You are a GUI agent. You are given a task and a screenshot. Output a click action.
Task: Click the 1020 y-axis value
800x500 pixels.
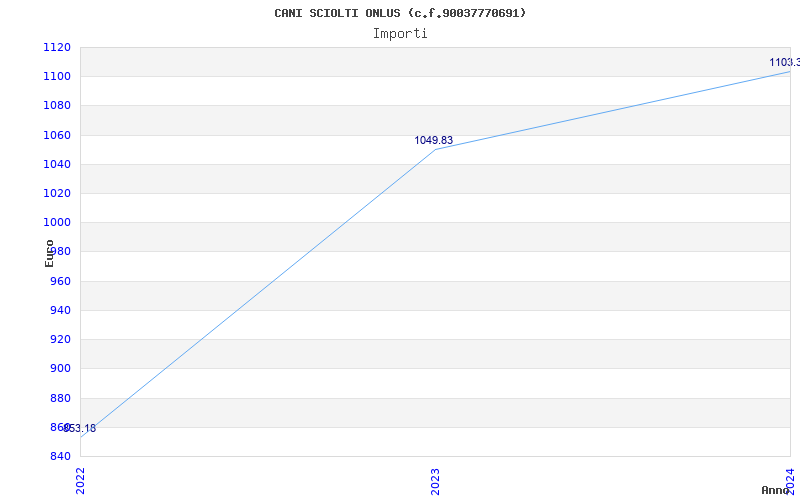(57, 193)
